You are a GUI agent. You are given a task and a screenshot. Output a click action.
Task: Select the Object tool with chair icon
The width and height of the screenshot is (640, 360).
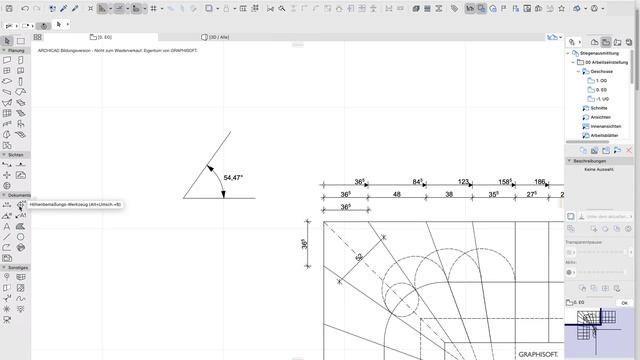click(20, 124)
